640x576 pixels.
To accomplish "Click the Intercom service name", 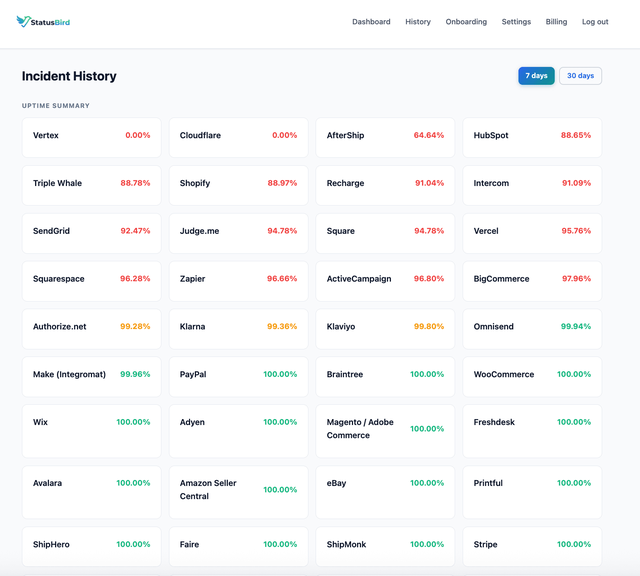I will point(491,183).
